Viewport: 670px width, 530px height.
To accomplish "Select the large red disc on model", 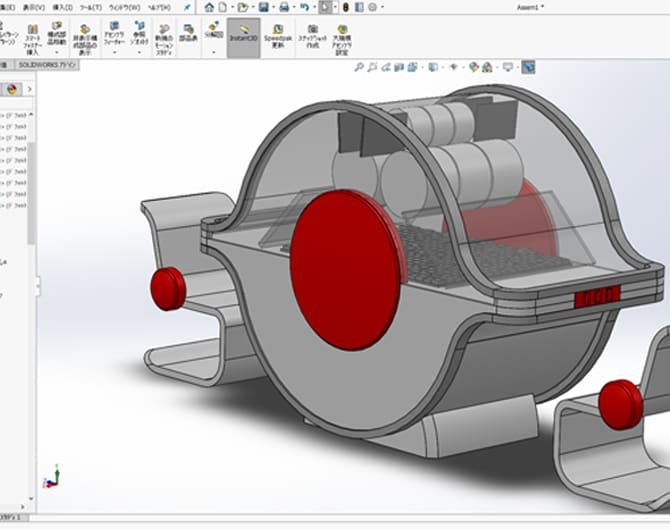I will pos(344,270).
